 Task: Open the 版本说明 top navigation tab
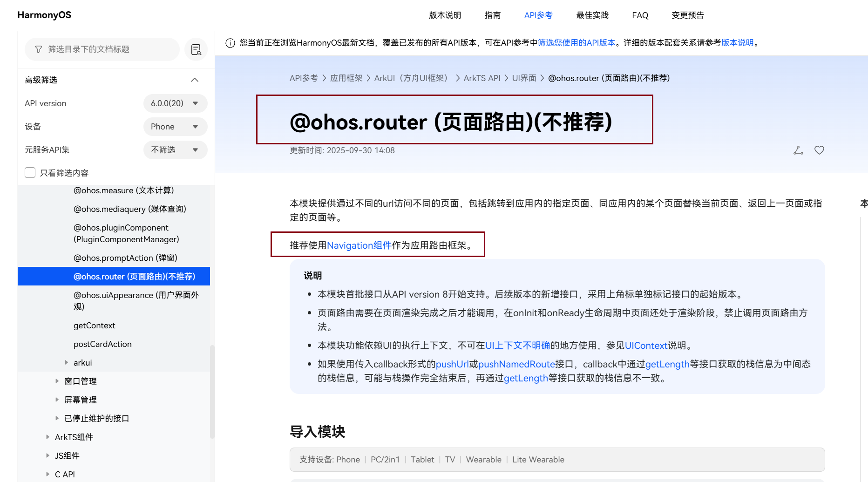pyautogui.click(x=445, y=15)
